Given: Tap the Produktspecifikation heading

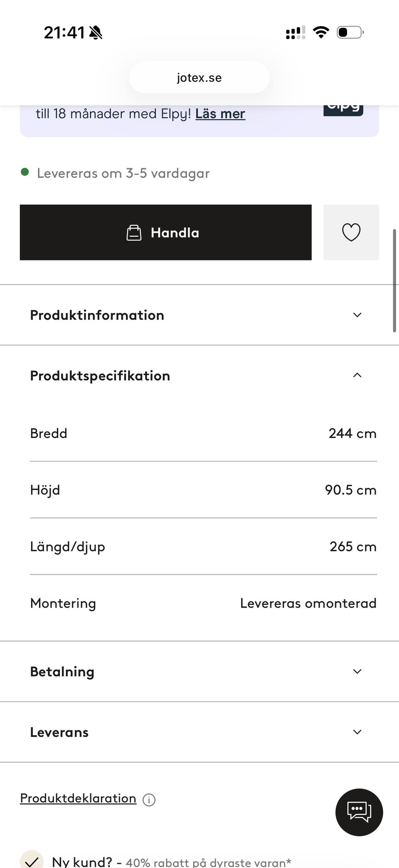Looking at the screenshot, I should (100, 376).
